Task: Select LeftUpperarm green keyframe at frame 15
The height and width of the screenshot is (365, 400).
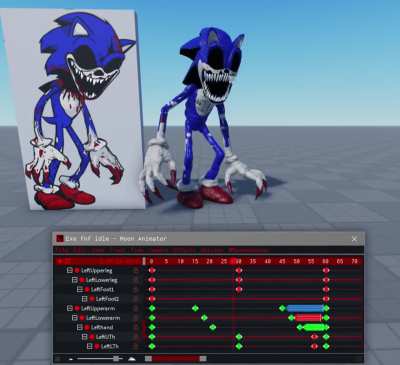Action: click(x=195, y=308)
